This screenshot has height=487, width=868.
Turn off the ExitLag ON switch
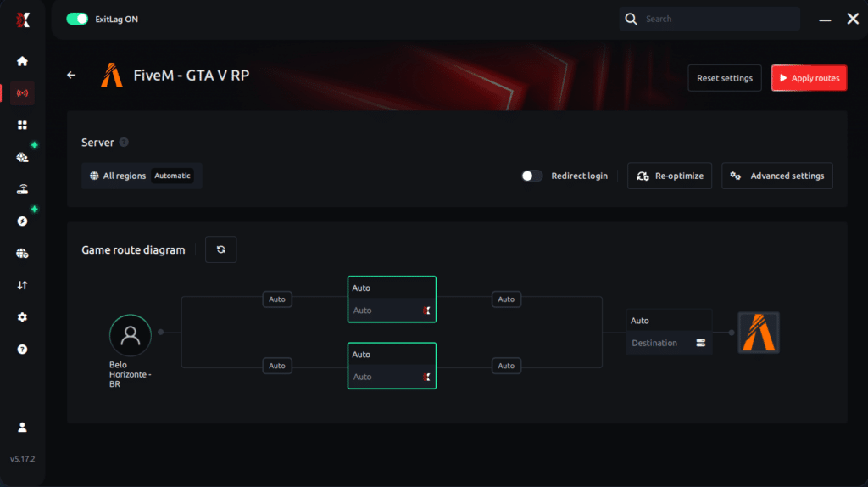coord(77,19)
